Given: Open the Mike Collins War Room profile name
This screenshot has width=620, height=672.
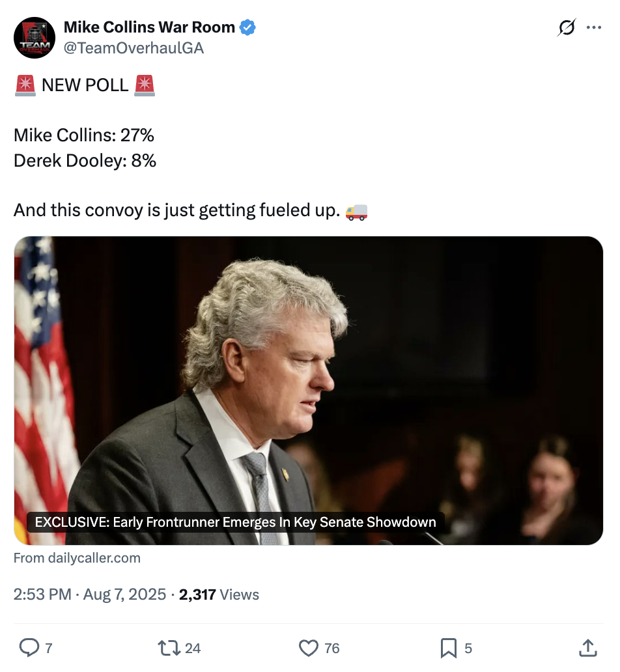Looking at the screenshot, I should pos(149,27).
